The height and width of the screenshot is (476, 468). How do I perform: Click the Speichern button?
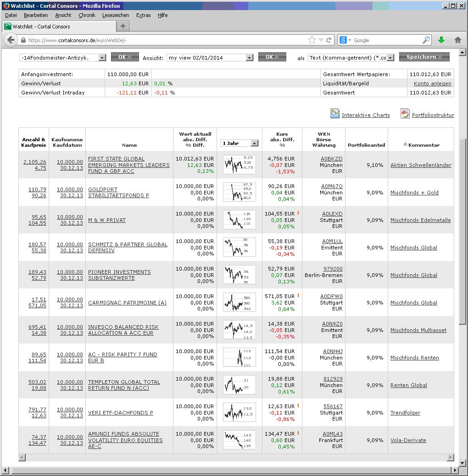(424, 57)
